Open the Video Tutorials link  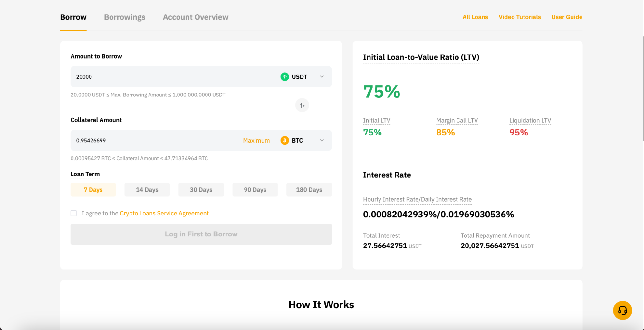point(519,17)
